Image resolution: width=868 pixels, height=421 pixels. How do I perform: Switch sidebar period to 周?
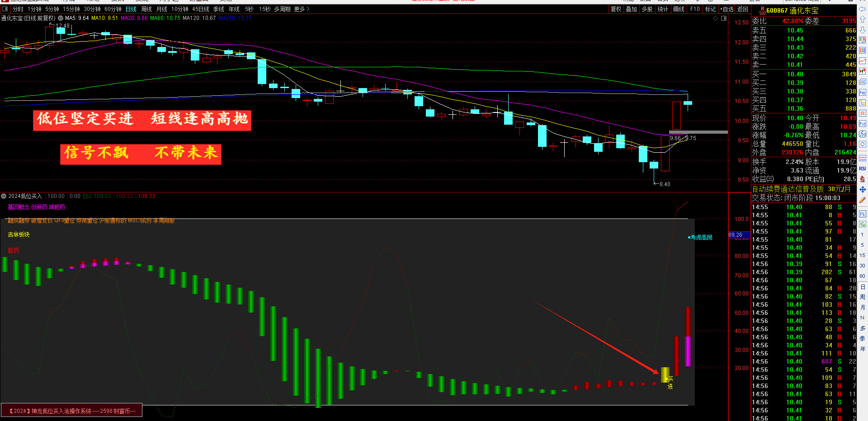point(863,297)
